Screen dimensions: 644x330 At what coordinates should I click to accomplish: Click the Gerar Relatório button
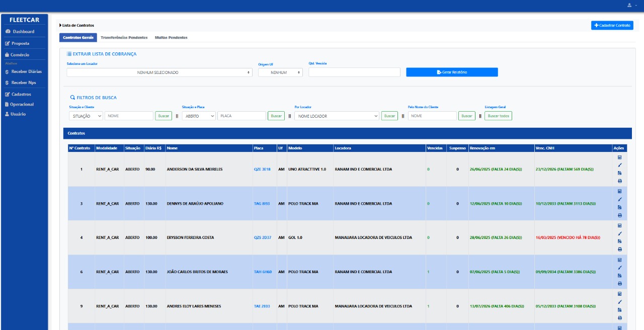(452, 72)
